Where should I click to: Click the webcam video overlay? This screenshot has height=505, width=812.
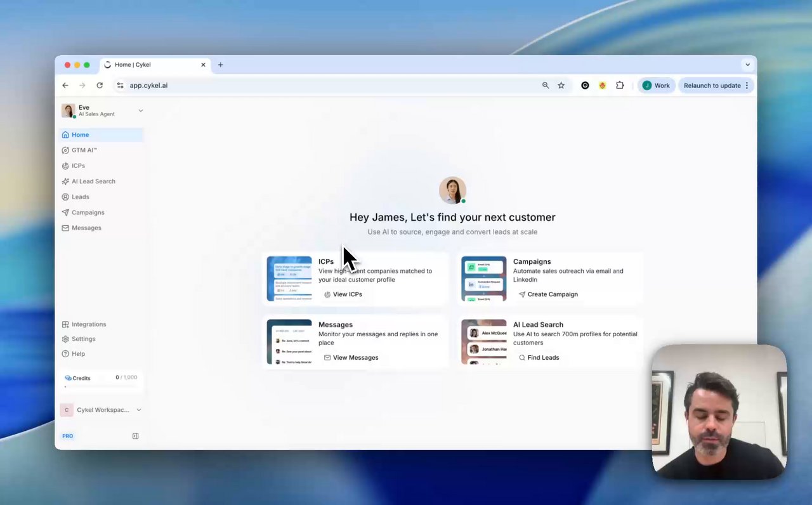pyautogui.click(x=719, y=411)
